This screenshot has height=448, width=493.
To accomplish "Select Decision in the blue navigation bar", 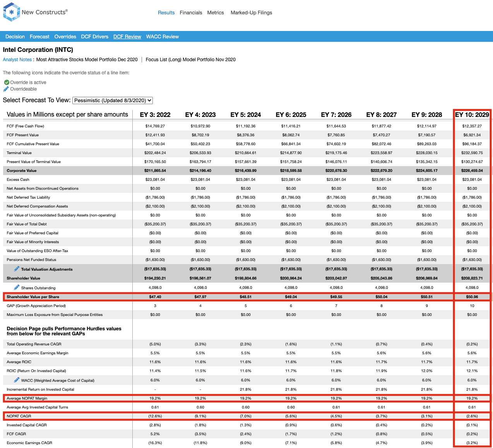I will point(15,37).
